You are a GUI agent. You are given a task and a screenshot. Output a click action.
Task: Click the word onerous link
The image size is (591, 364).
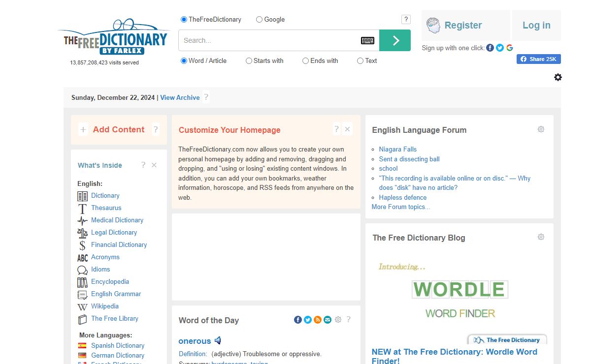tap(195, 341)
